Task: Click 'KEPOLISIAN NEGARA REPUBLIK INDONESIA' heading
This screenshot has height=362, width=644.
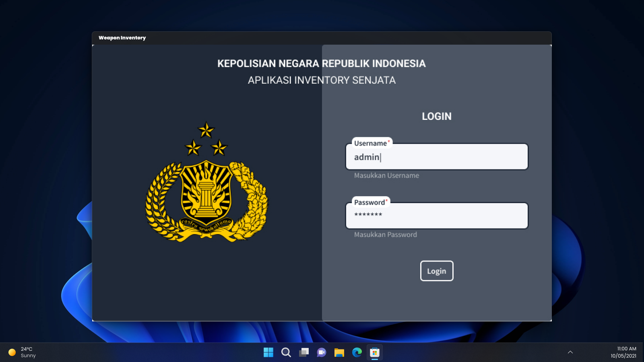Action: [322, 64]
